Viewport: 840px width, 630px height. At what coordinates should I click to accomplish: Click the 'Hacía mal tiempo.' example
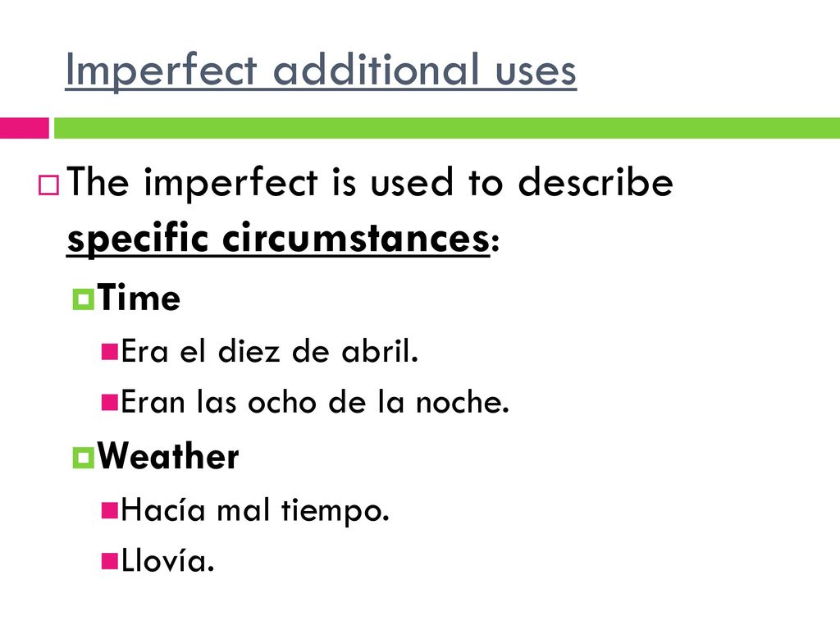click(255, 510)
